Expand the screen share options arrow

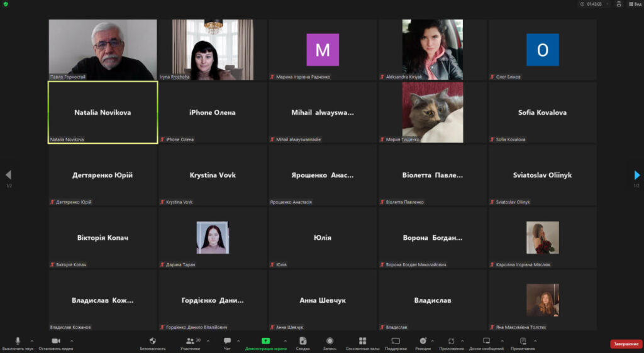click(x=285, y=340)
